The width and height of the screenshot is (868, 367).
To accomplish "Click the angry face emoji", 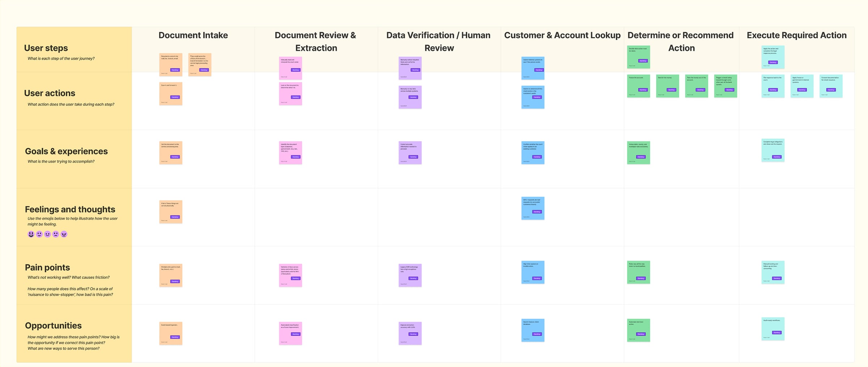I will (64, 234).
